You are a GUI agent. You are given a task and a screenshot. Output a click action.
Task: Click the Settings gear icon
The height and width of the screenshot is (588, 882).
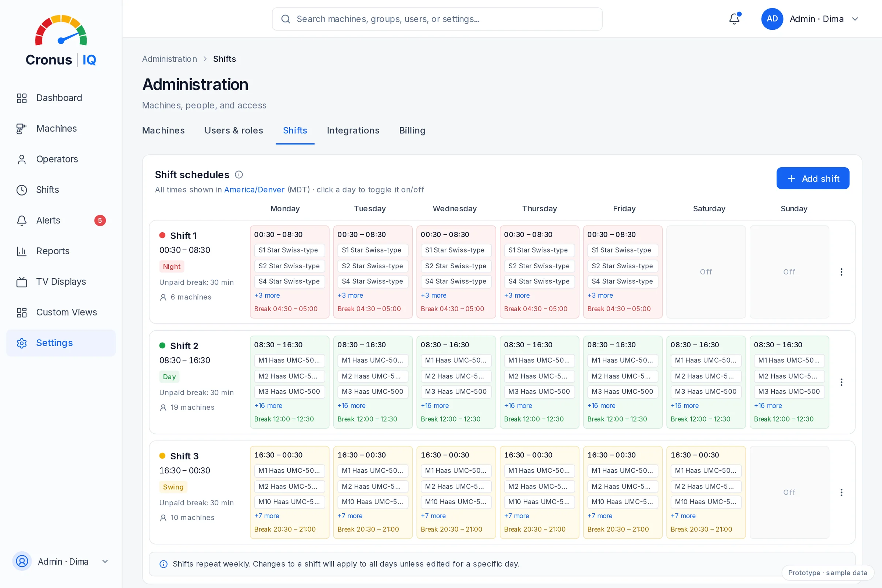coord(22,343)
